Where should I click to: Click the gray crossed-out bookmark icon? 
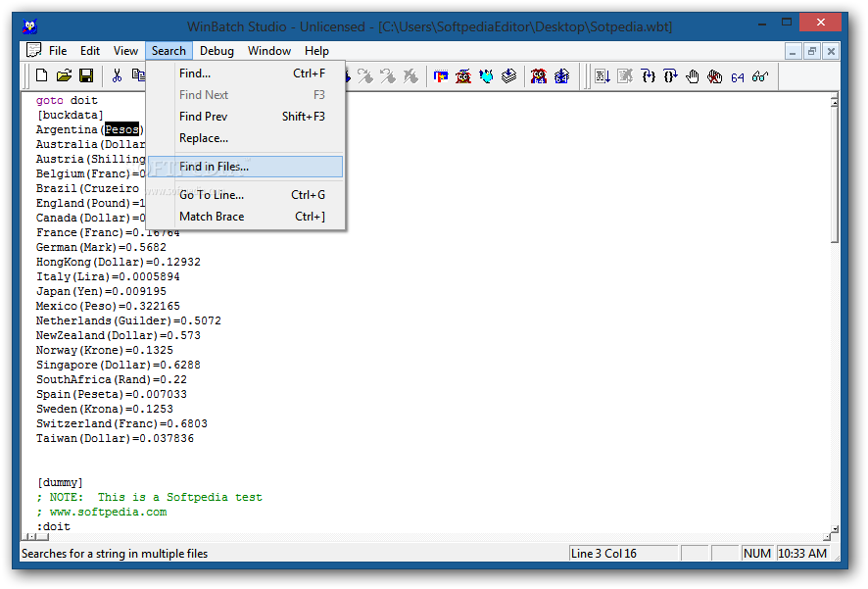tap(410, 76)
